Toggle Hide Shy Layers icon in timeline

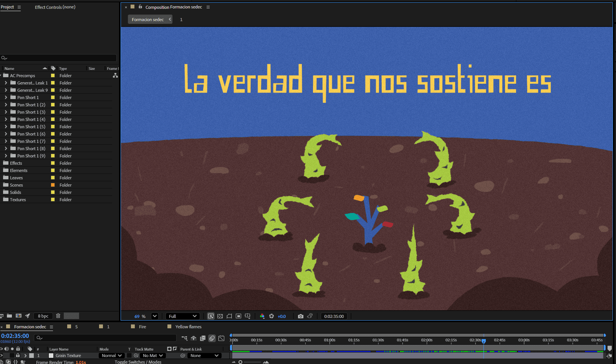click(x=194, y=338)
